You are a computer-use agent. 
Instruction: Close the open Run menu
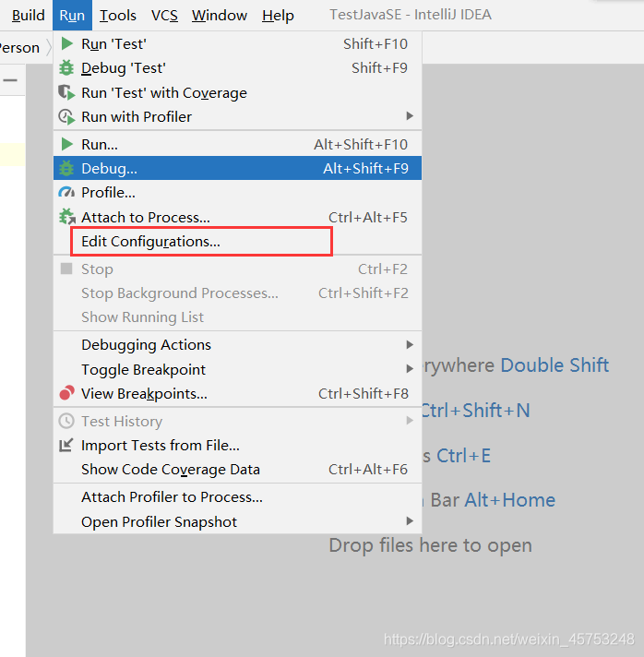(72, 15)
